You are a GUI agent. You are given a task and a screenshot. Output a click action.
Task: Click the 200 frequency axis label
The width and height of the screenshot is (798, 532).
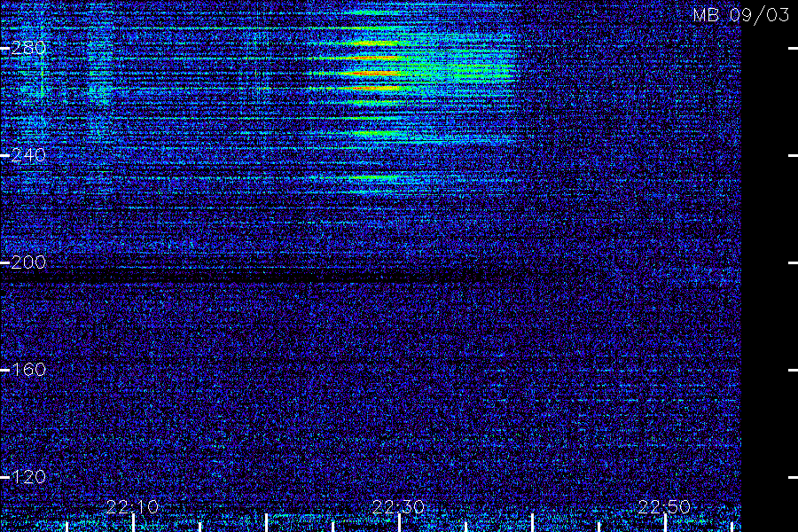[x=28, y=262]
